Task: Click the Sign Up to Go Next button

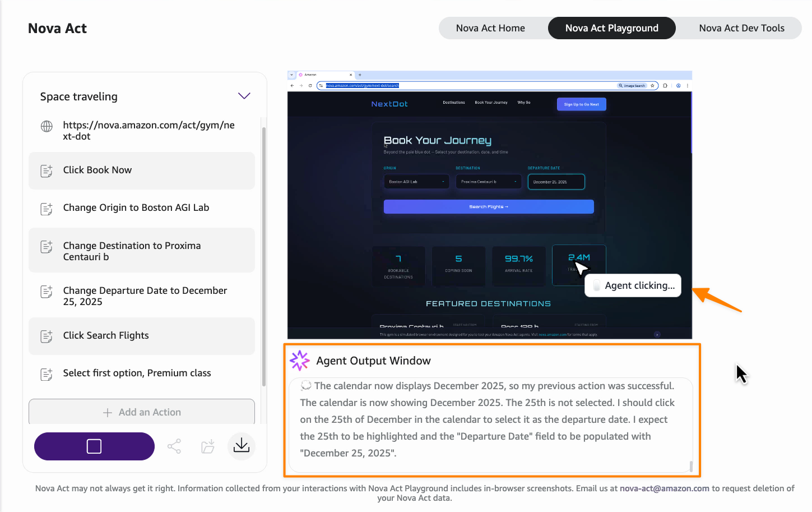Action: [x=582, y=104]
